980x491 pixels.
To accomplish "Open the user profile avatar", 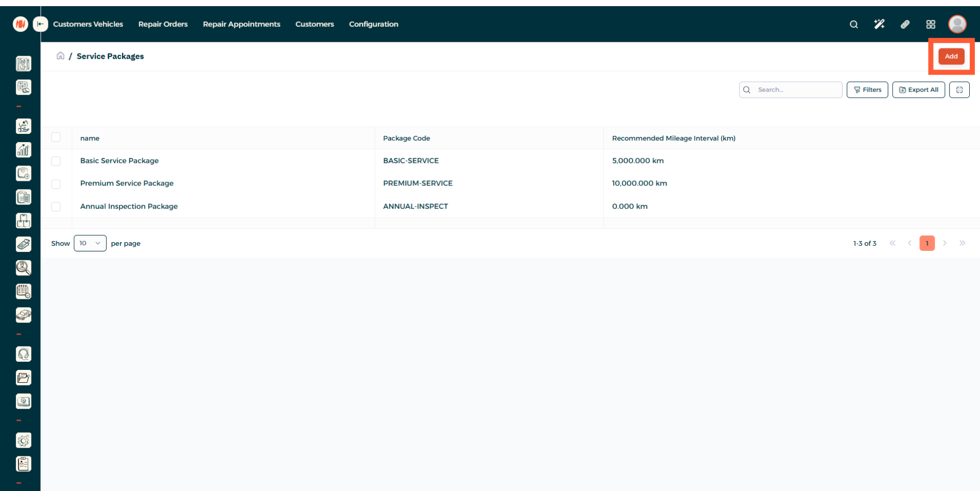I will coord(957,24).
